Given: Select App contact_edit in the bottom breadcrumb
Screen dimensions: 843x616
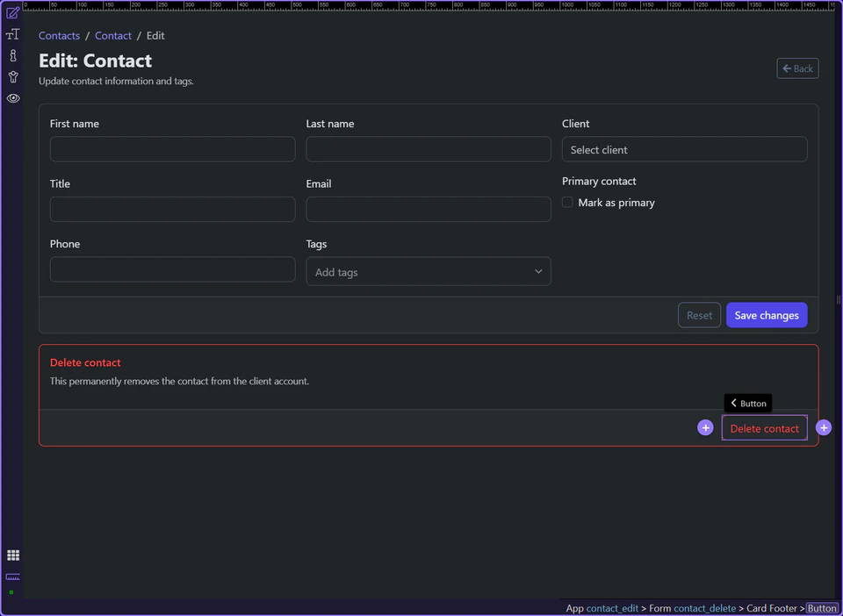Looking at the screenshot, I should [x=612, y=608].
